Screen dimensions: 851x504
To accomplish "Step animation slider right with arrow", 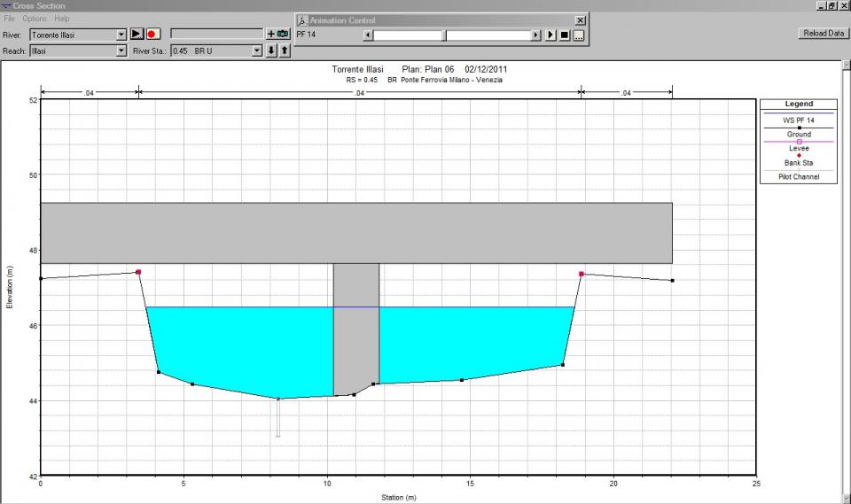I will click(536, 35).
